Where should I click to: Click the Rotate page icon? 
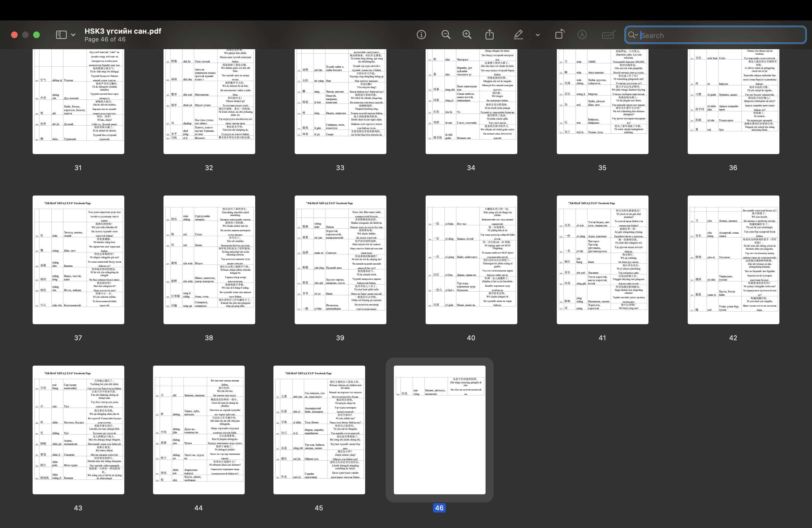pyautogui.click(x=560, y=35)
